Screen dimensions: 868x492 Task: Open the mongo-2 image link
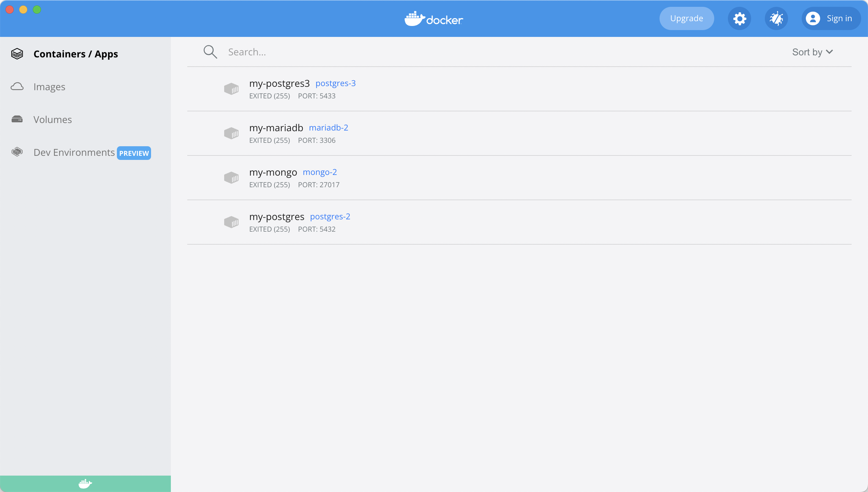(320, 172)
